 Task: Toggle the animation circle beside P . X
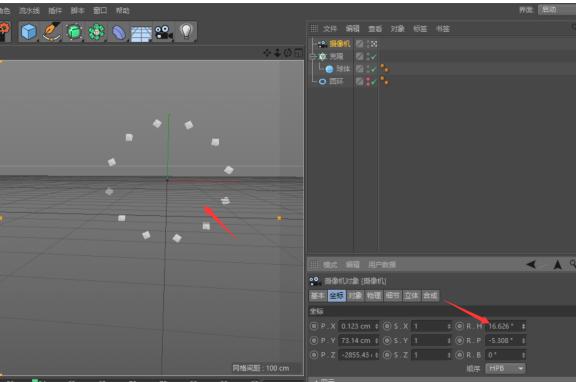click(314, 326)
